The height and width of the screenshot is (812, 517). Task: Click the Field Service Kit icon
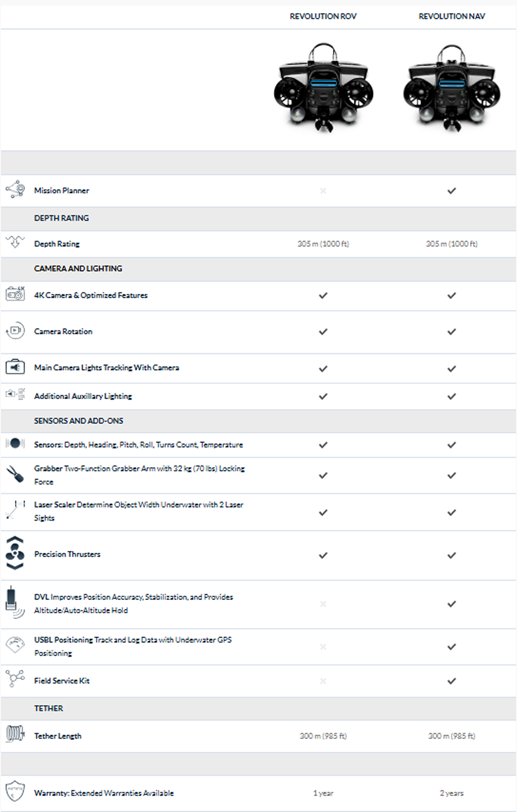[x=15, y=678]
